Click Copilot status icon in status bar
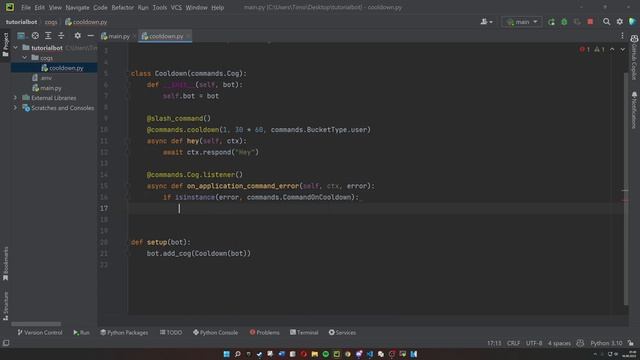 click(x=580, y=343)
